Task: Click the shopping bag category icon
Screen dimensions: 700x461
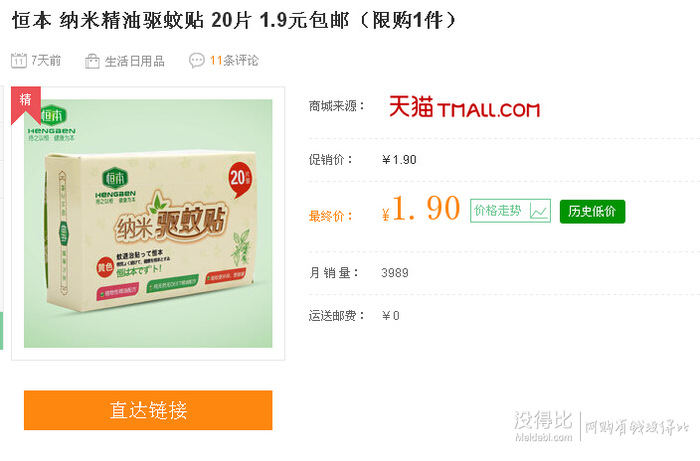Action: pos(92,61)
